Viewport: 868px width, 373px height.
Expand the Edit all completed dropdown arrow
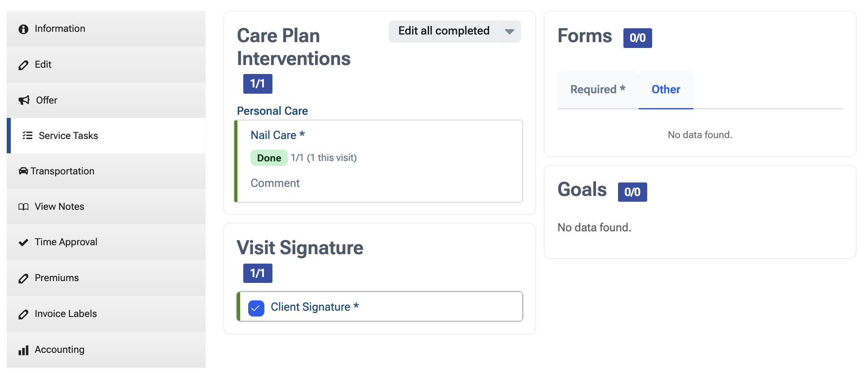509,31
